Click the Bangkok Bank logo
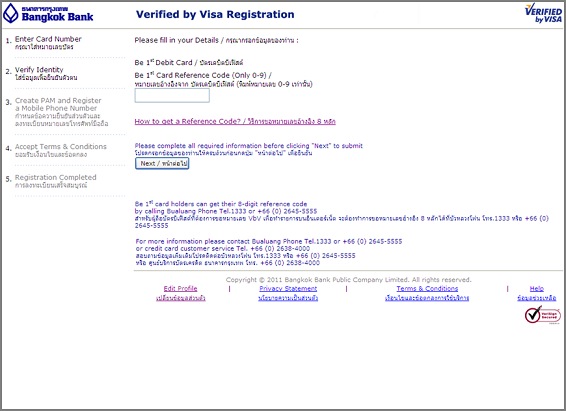The image size is (566, 411). [x=48, y=14]
